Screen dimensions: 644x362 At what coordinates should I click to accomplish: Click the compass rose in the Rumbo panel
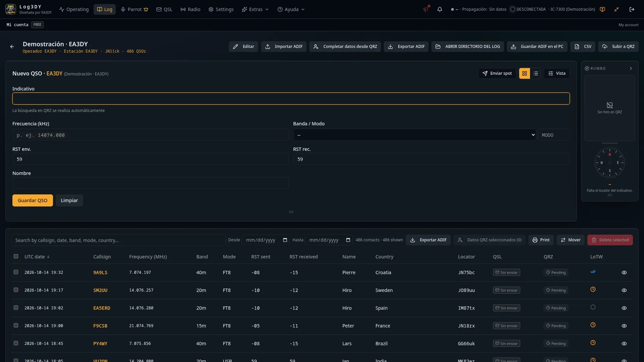(610, 163)
